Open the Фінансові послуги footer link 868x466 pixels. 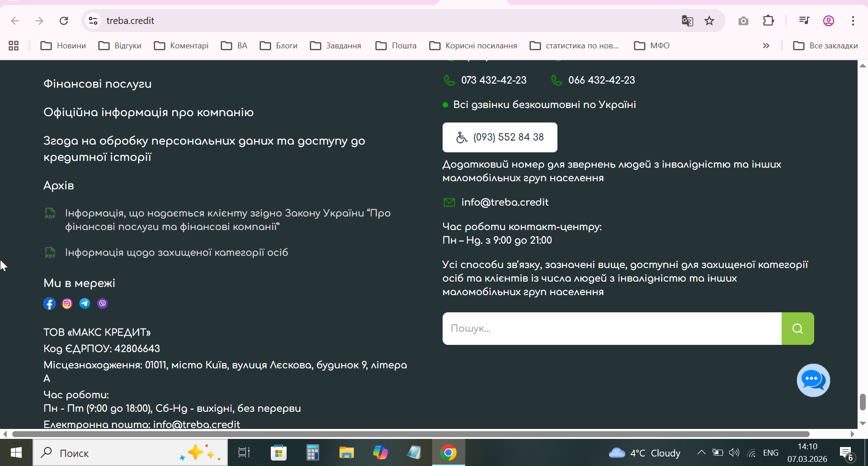(x=97, y=84)
